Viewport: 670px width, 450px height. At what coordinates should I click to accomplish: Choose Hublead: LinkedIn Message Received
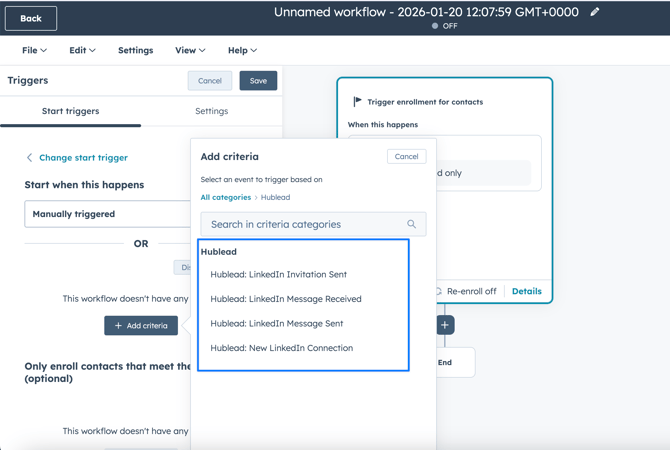click(x=286, y=299)
